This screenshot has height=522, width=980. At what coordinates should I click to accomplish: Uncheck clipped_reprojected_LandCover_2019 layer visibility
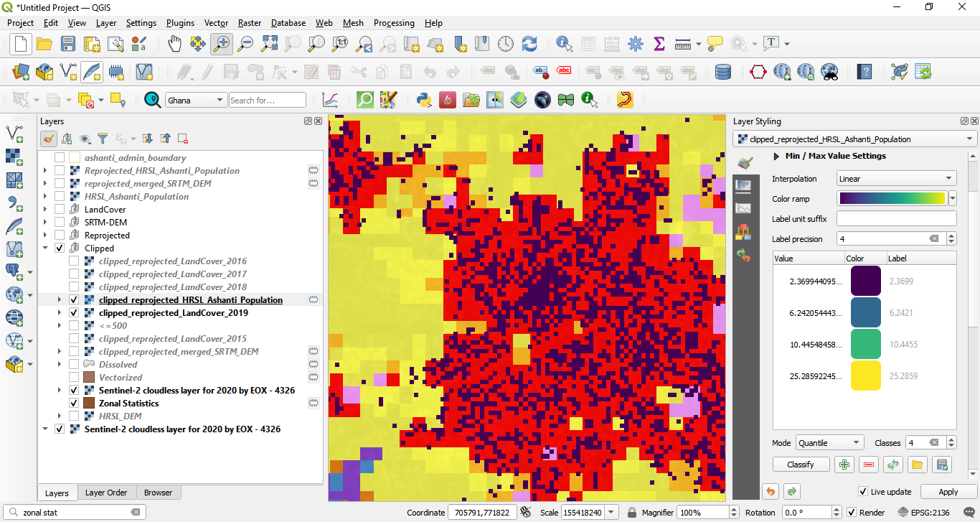(73, 313)
